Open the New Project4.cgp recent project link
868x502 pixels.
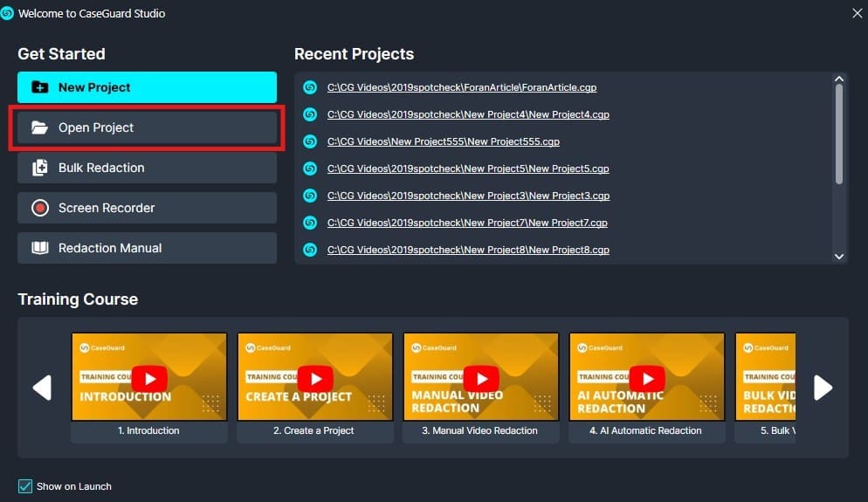pos(468,114)
